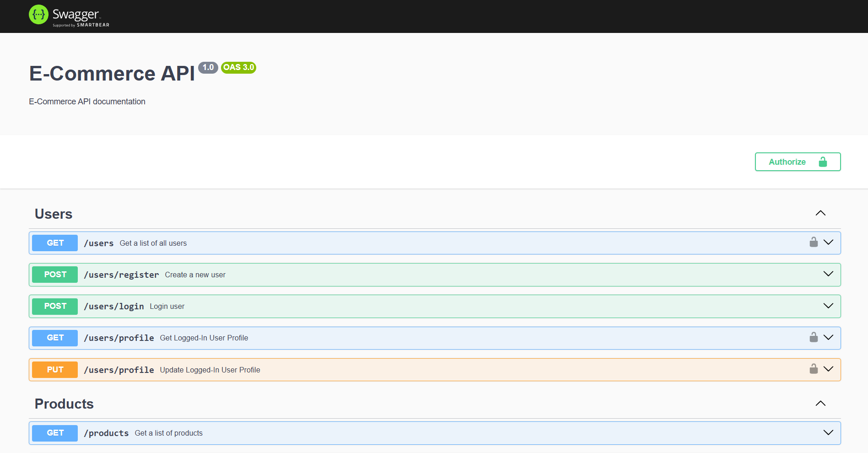Click the GET badge on the /users endpoint
868x453 pixels.
tap(54, 243)
